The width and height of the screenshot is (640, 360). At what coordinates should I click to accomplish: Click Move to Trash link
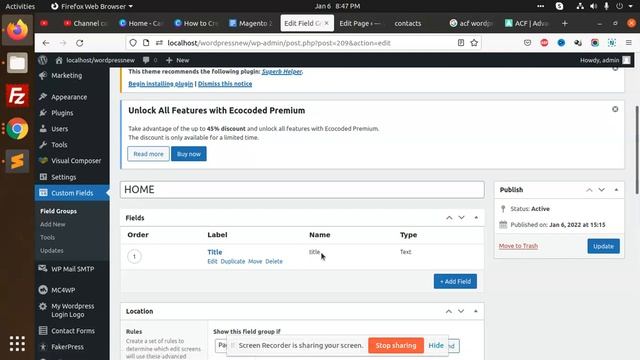pyautogui.click(x=518, y=246)
